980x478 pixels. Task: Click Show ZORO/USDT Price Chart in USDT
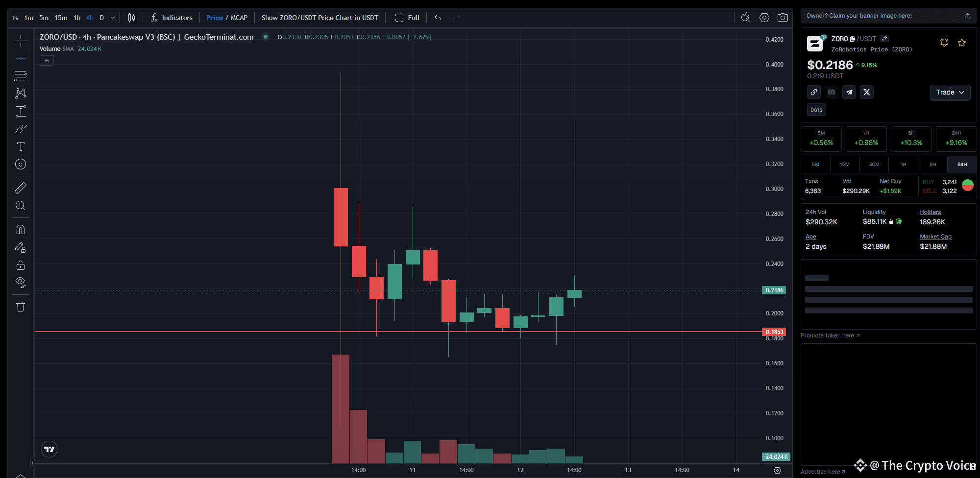click(x=320, y=18)
